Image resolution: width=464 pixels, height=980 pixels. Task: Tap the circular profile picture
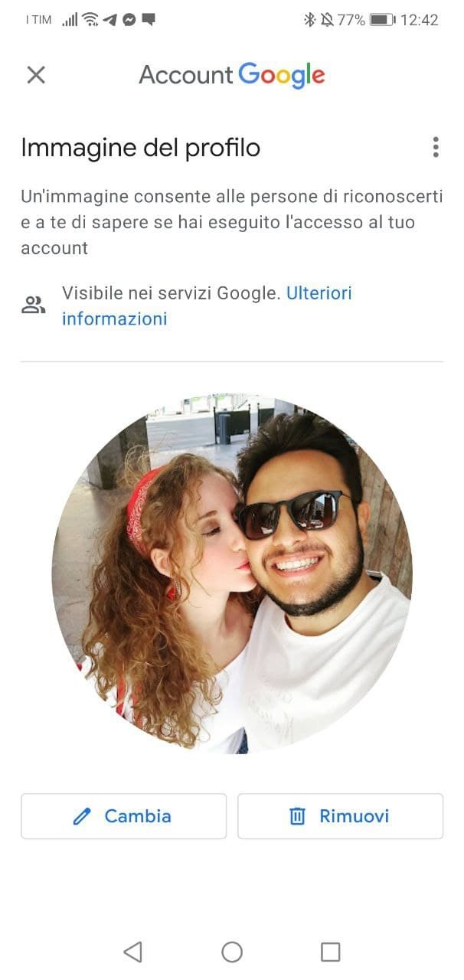pos(232,574)
